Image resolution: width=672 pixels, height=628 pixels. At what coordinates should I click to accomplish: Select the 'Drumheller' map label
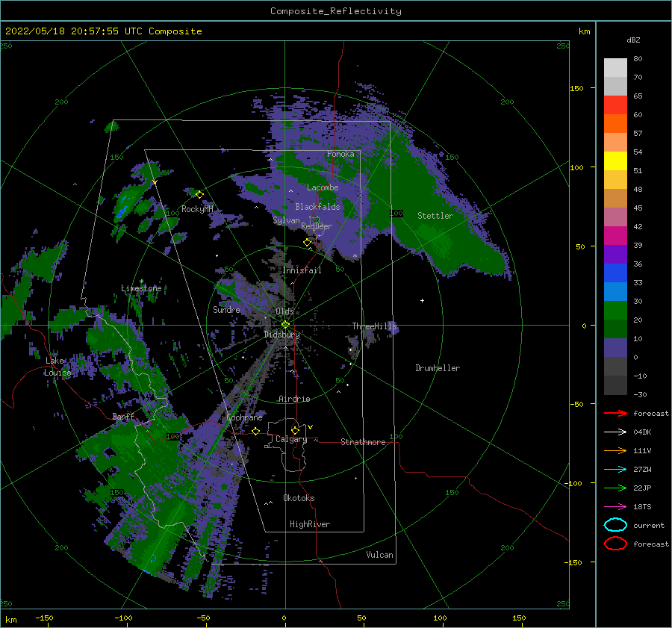click(x=438, y=368)
